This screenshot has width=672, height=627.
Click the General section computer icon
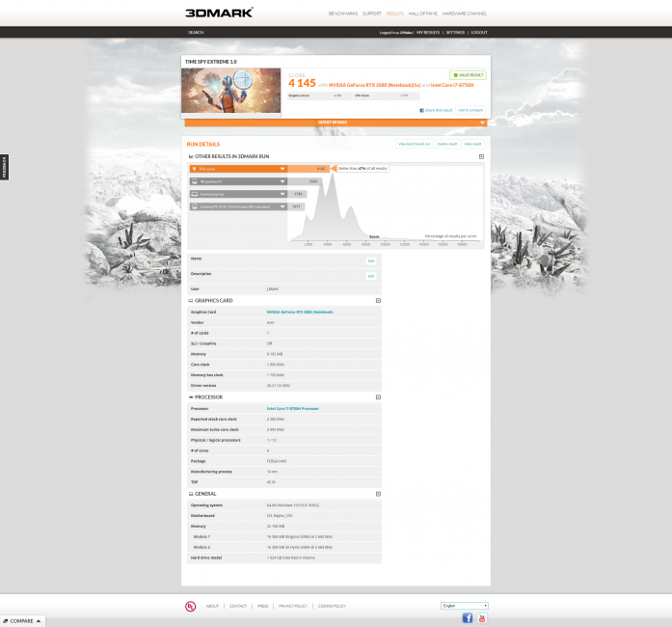click(191, 494)
